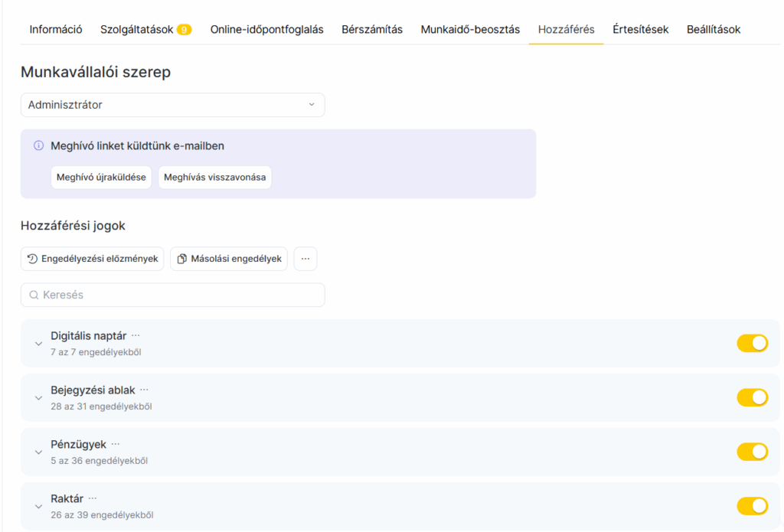Open the more options icon beside Raktár

click(x=93, y=498)
